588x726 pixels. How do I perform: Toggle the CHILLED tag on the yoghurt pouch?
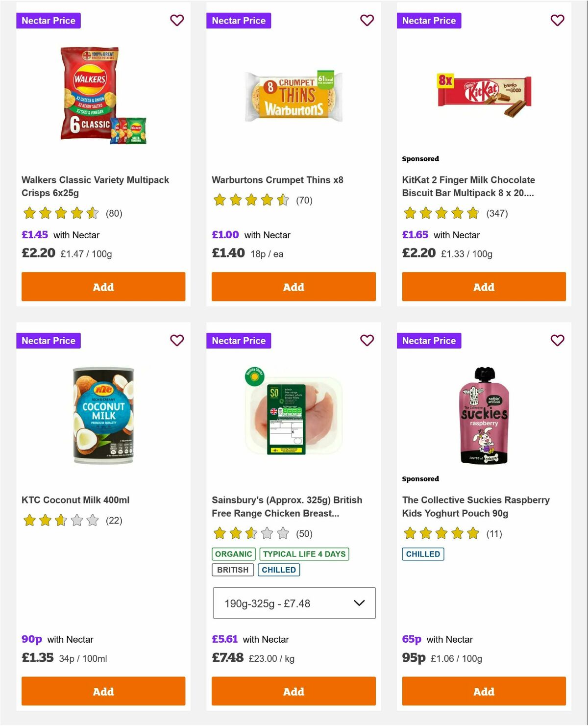pos(423,554)
